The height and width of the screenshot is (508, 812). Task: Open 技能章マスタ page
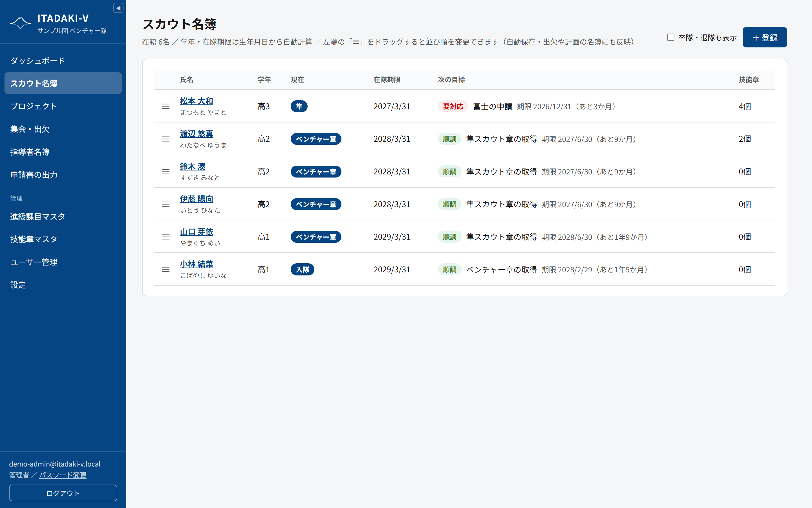click(63, 239)
